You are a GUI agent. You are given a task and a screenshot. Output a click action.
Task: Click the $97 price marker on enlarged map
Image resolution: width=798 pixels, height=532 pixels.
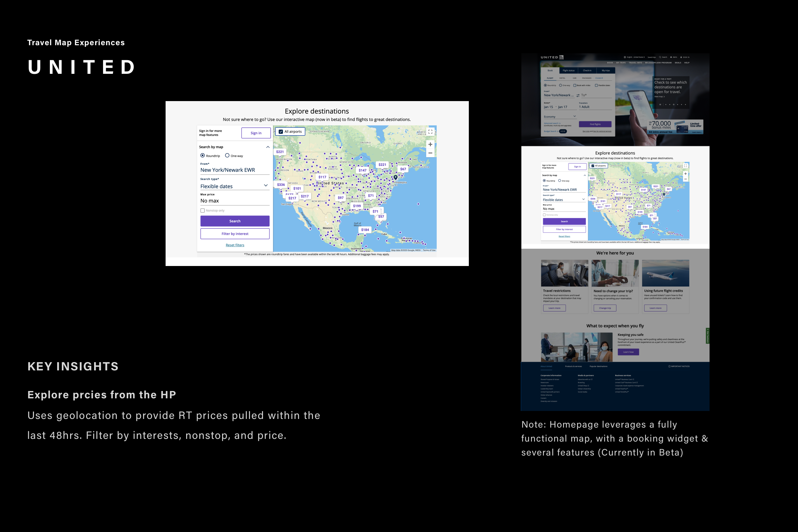[340, 198]
